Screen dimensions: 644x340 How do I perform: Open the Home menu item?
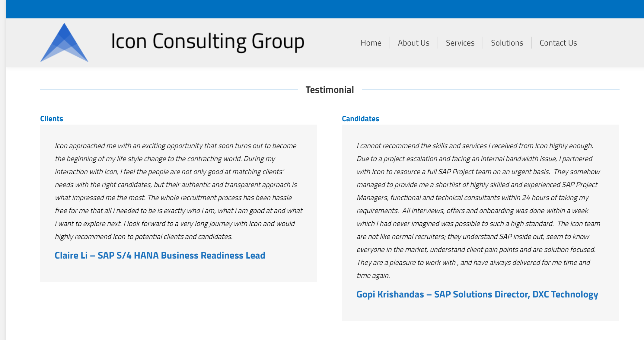(x=371, y=43)
